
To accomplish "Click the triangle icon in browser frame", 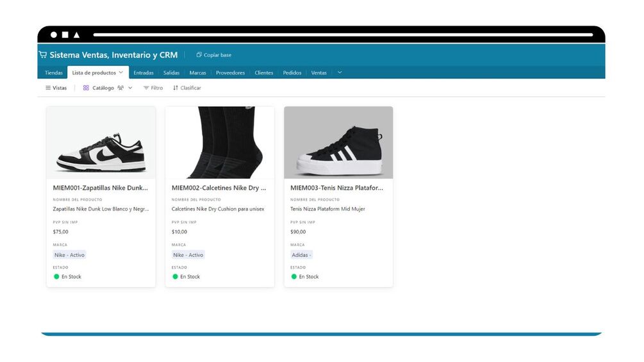I will pyautogui.click(x=76, y=35).
